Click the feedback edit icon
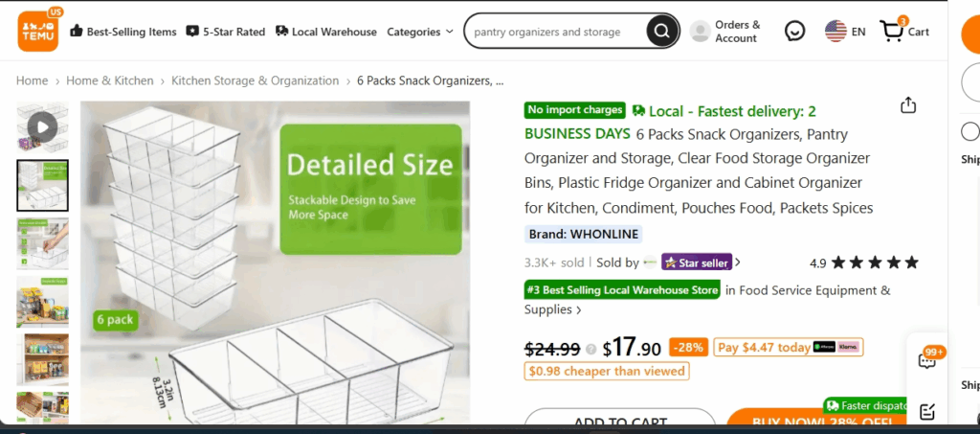 click(927, 412)
